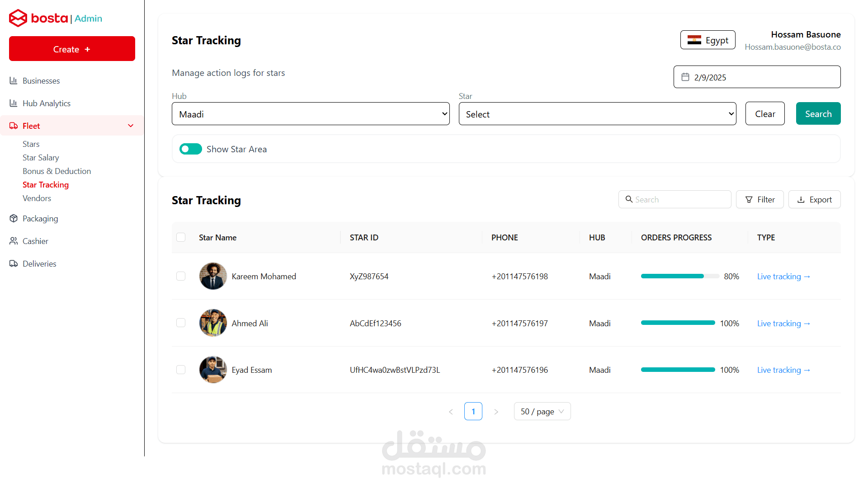The image size is (868, 488).
Task: Click Ahmed Ali's 100% progress bar
Action: click(678, 323)
